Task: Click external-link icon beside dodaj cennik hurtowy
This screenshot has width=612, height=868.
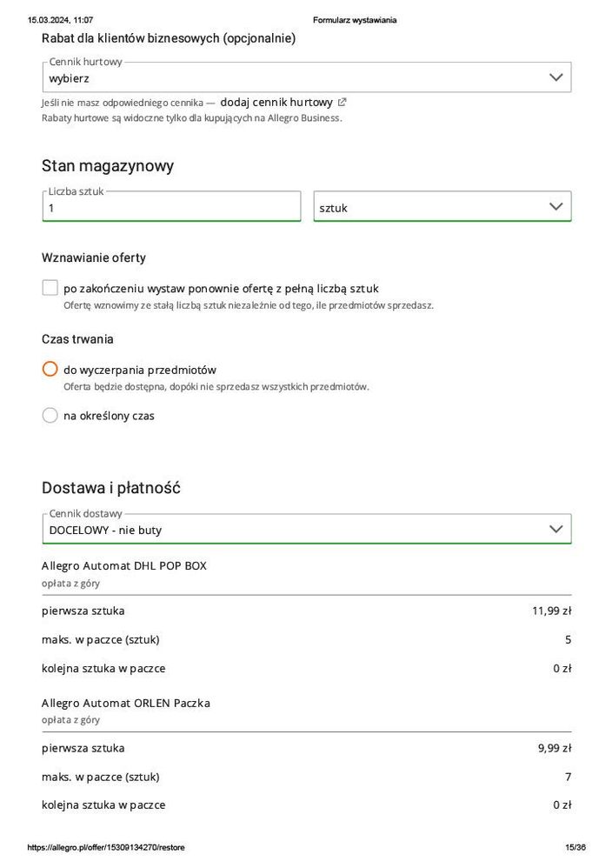Action: pos(343,102)
